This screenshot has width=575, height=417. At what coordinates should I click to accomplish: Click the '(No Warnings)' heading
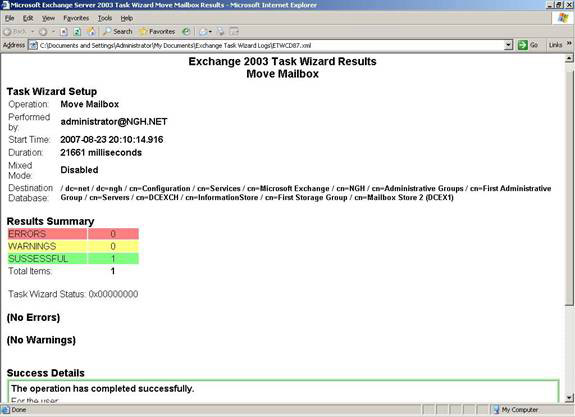click(41, 340)
